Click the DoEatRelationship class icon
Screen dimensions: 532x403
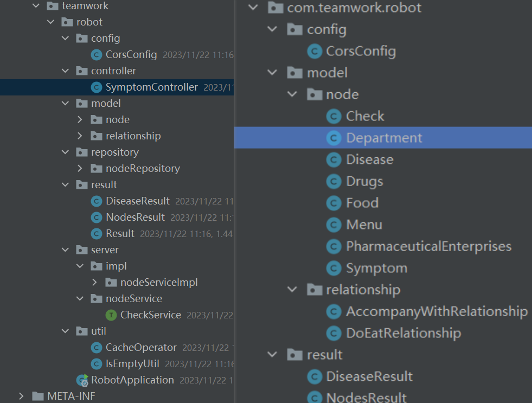pos(334,333)
